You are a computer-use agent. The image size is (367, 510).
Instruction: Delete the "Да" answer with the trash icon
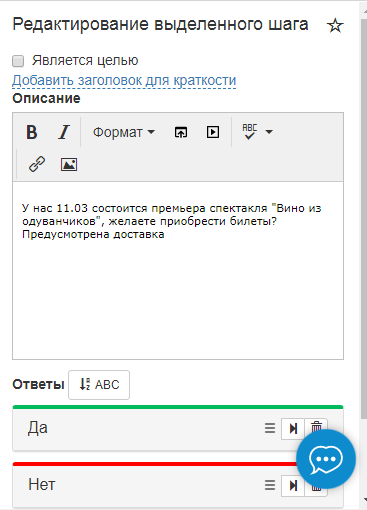pos(316,426)
